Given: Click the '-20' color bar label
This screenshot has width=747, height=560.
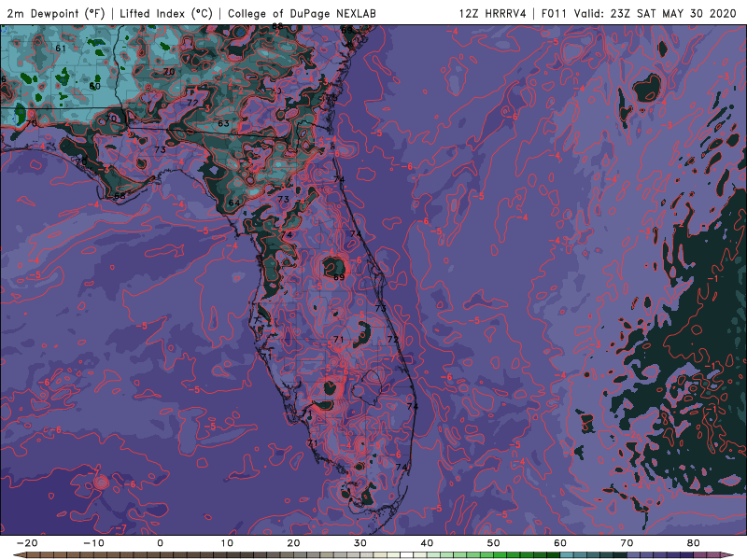Looking at the screenshot, I should (27, 543).
